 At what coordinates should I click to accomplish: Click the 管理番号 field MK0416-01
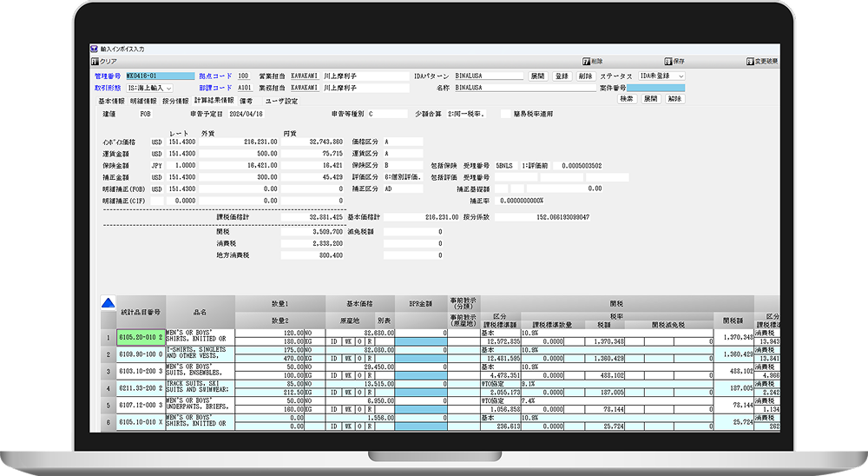[x=160, y=76]
